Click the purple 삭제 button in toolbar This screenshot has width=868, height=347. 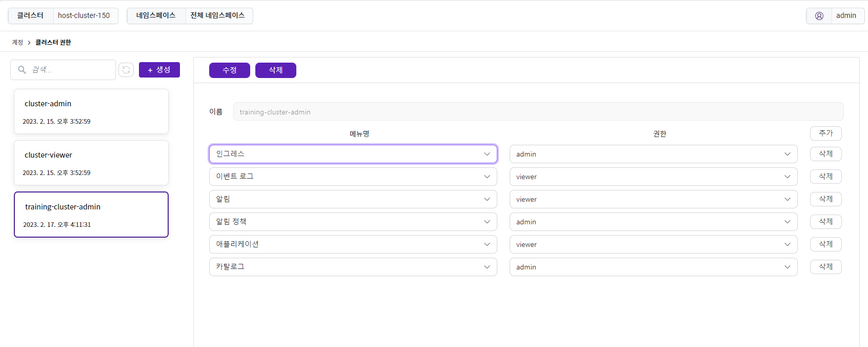[x=276, y=70]
